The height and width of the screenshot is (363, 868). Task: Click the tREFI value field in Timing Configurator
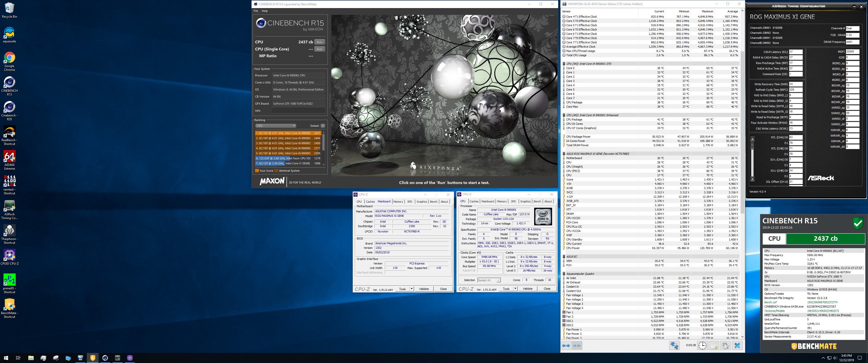click(853, 51)
